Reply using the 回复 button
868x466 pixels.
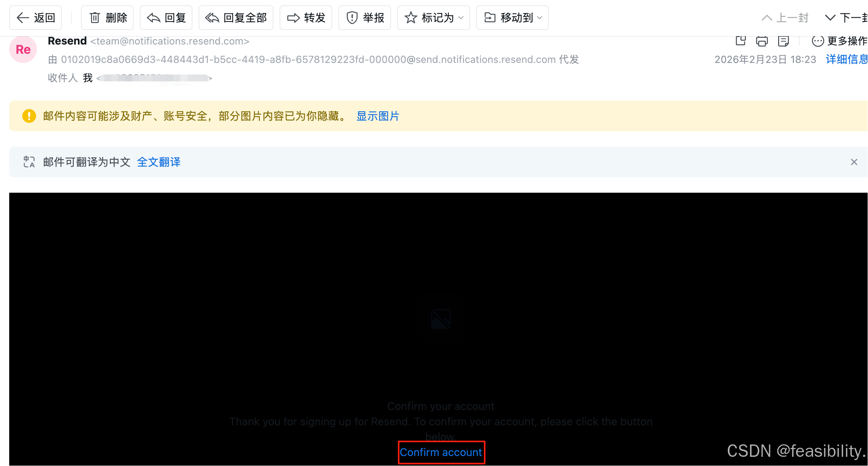point(166,18)
